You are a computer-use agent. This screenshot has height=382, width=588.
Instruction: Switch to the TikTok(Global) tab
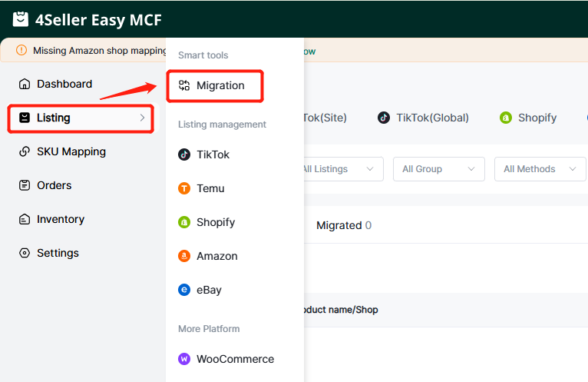point(423,118)
